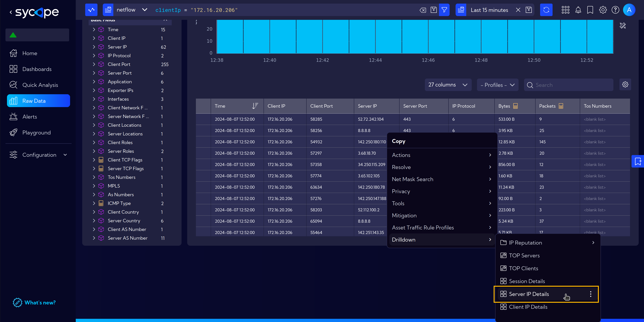Click the clientIp query input
Image resolution: width=644 pixels, height=322 pixels.
tap(285, 10)
